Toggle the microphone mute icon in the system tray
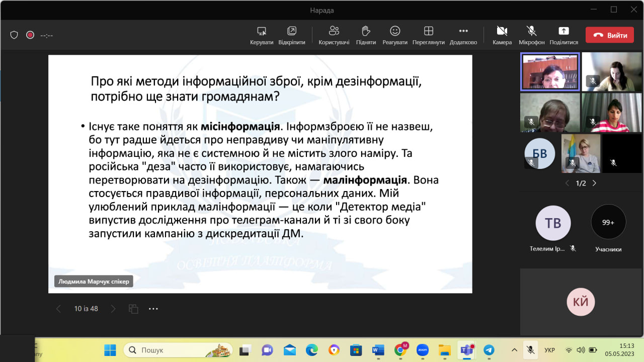The image size is (644, 362). pyautogui.click(x=530, y=350)
